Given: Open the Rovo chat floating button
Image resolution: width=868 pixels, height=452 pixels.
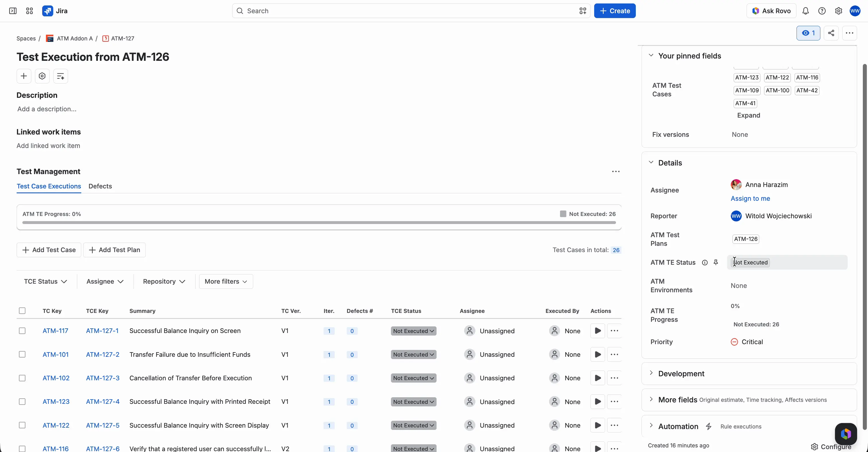Looking at the screenshot, I should point(845,434).
